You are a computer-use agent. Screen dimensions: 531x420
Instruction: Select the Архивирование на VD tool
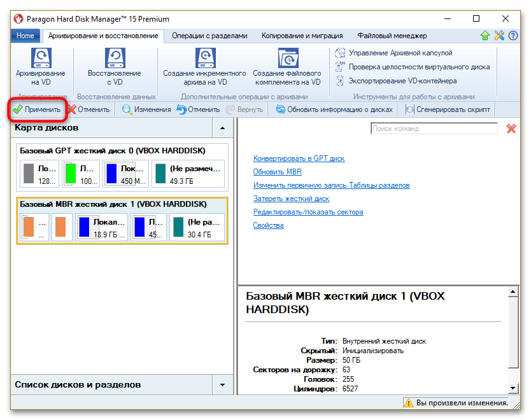[41, 67]
